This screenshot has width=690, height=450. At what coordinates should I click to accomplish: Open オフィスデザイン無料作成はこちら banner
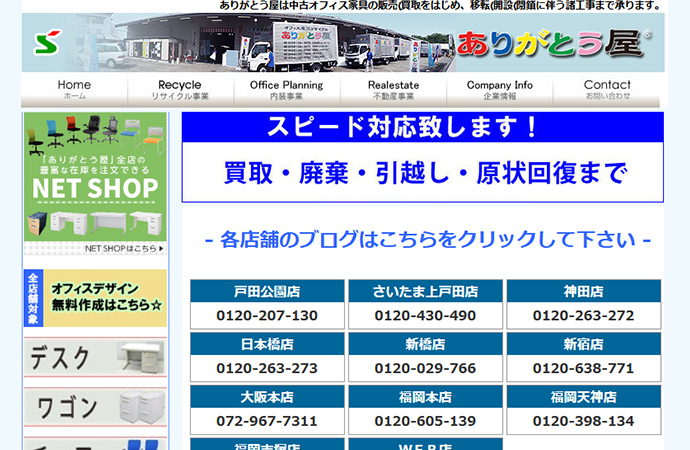click(95, 298)
